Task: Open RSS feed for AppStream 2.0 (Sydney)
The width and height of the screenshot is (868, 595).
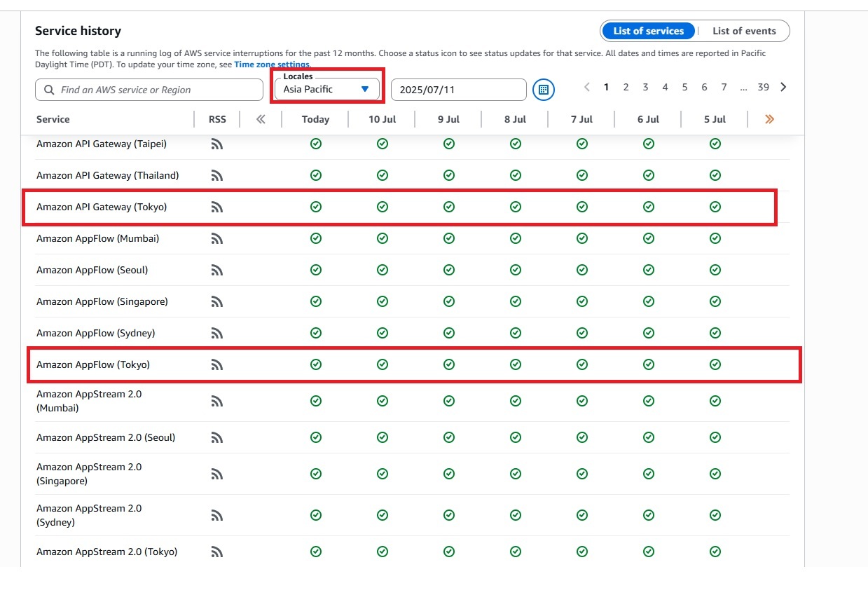Action: point(217,516)
